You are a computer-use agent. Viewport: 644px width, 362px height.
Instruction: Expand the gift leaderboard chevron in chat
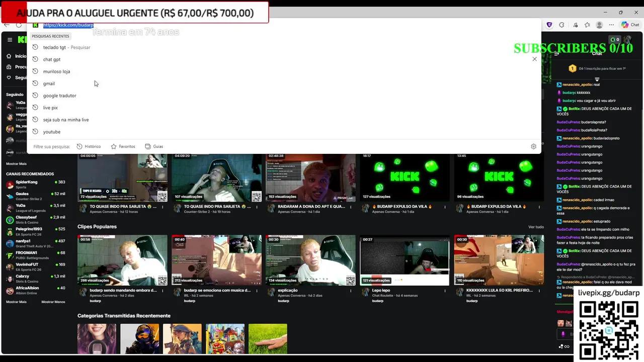coord(597,79)
